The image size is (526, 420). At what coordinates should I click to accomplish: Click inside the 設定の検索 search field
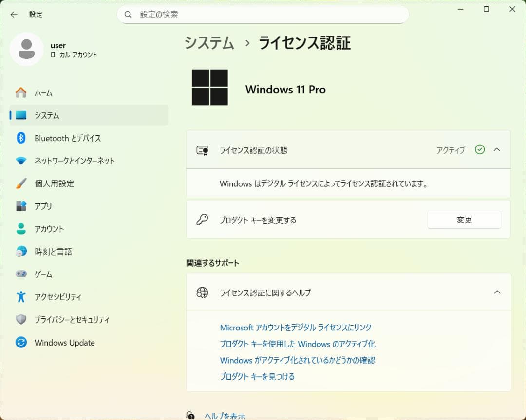(263, 15)
